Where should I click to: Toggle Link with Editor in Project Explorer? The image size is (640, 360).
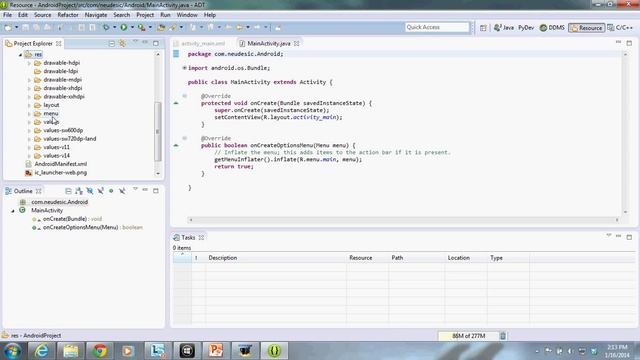pos(122,43)
